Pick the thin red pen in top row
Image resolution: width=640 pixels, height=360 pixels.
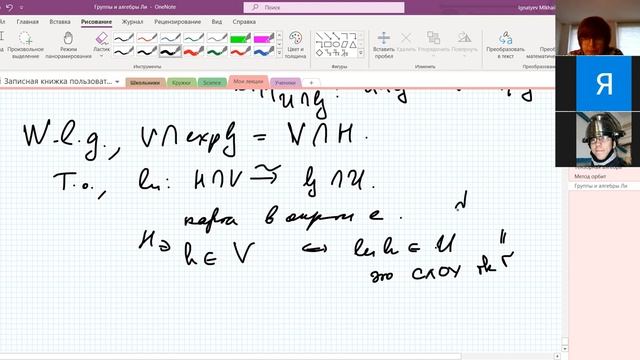[x=147, y=38]
